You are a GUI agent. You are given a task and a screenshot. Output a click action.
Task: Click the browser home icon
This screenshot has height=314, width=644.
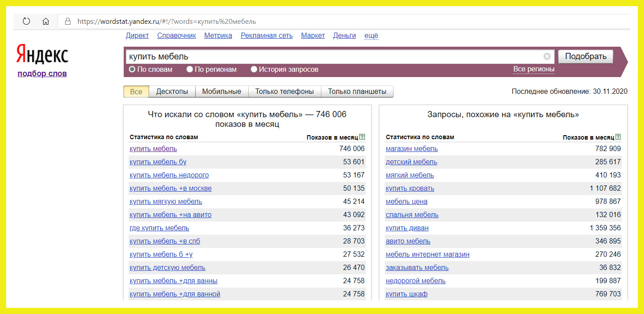pyautogui.click(x=46, y=21)
